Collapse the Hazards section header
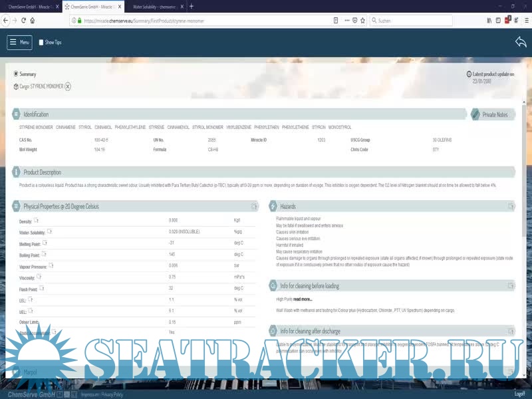 click(288, 207)
